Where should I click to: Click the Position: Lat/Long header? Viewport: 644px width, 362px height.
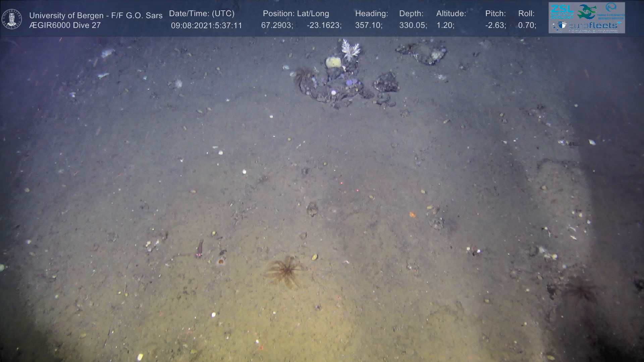pos(296,14)
